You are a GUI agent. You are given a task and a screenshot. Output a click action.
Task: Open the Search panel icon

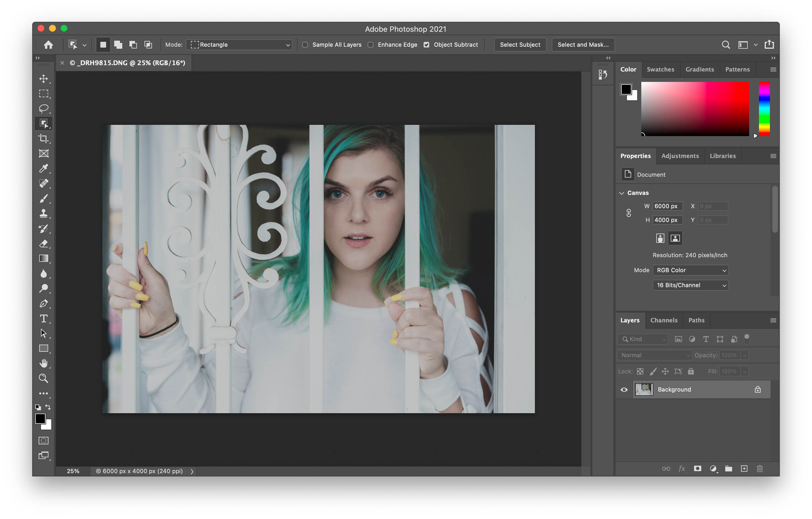[726, 44]
